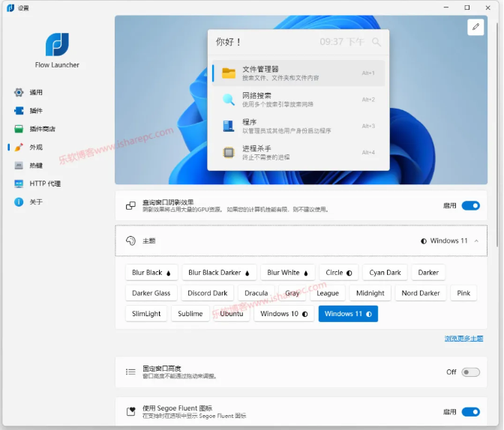Click the 网络搜索 result title in preview
The image size is (504, 430).
256,96
